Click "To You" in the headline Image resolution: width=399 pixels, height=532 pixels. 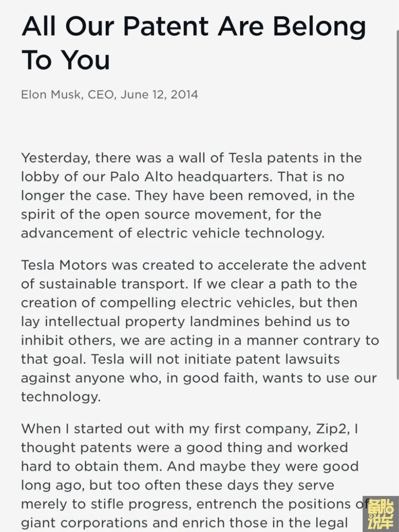pyautogui.click(x=66, y=60)
